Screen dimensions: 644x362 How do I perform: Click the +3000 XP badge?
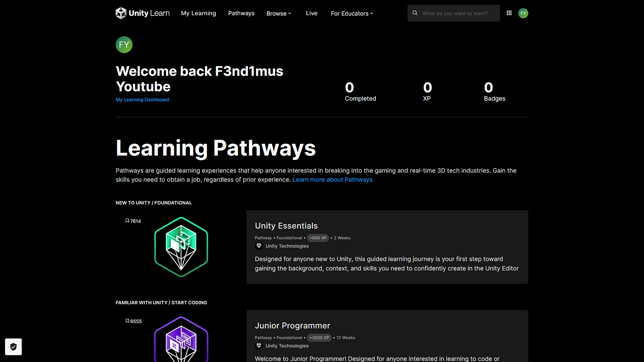pyautogui.click(x=319, y=338)
